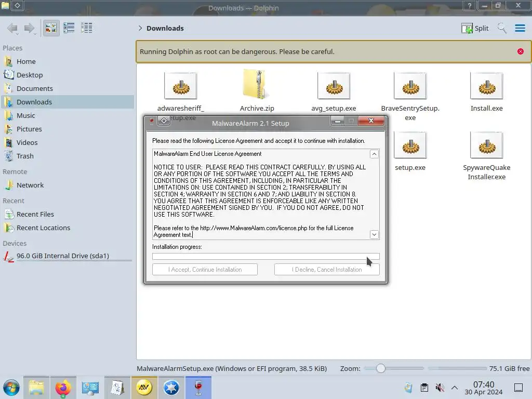Select the Install.exe file icon

486,86
